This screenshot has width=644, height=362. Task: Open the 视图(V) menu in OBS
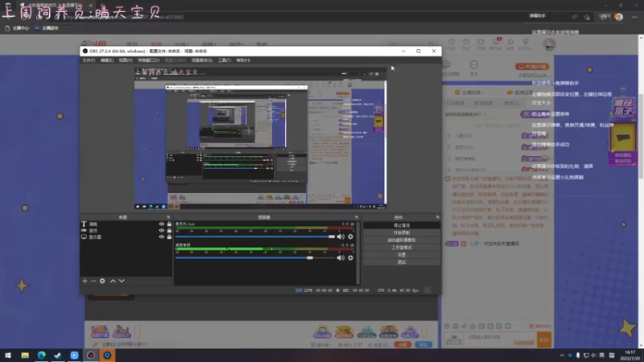[126, 60]
